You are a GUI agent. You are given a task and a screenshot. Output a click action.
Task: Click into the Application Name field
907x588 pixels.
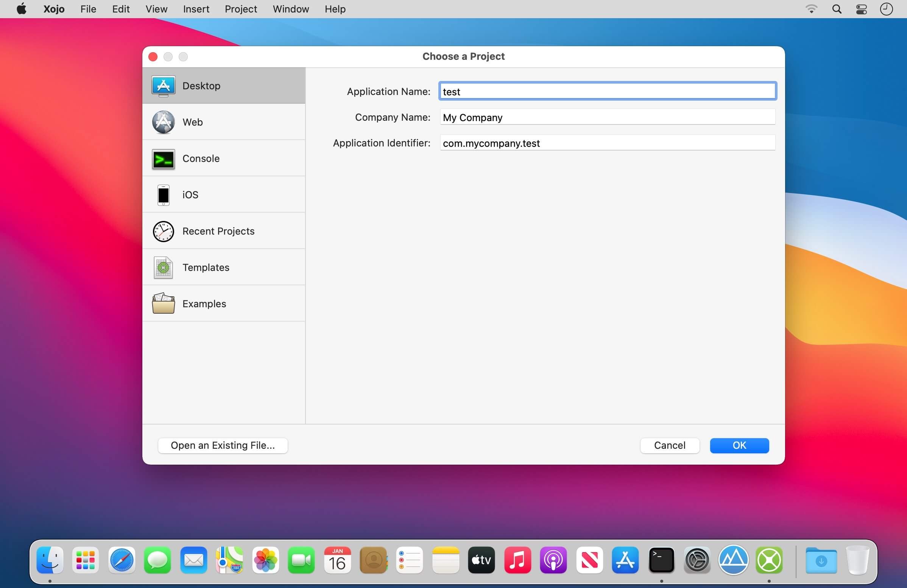(607, 92)
